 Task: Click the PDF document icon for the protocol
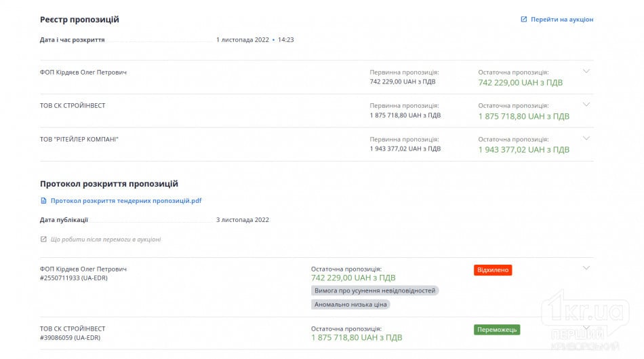pos(43,201)
